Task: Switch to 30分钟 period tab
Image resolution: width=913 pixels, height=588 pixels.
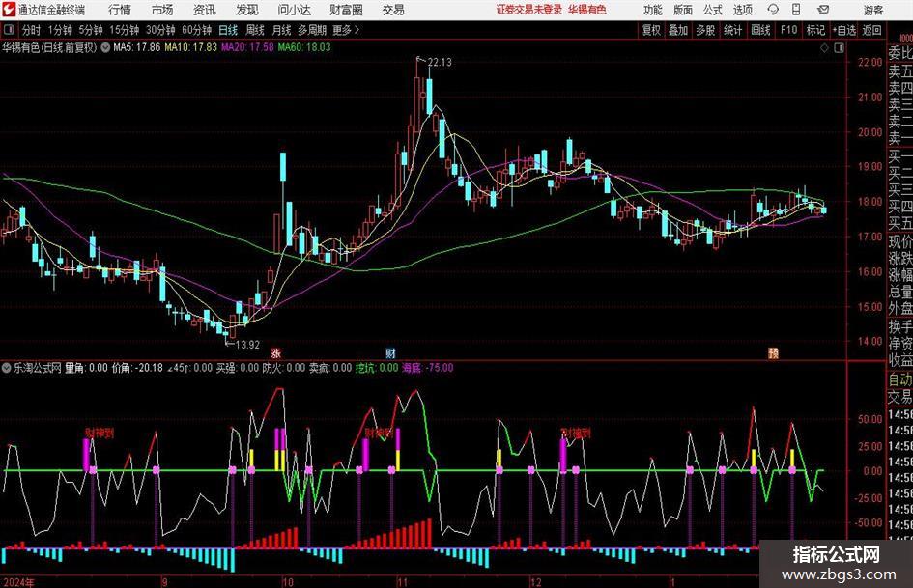Action: (x=160, y=30)
